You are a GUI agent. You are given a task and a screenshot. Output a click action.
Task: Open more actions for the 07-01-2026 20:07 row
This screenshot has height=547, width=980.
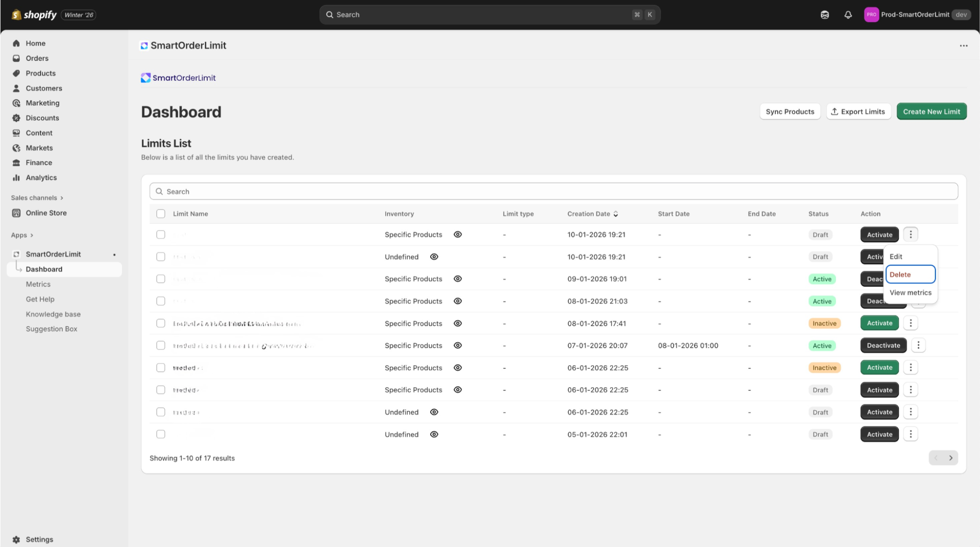[918, 346]
